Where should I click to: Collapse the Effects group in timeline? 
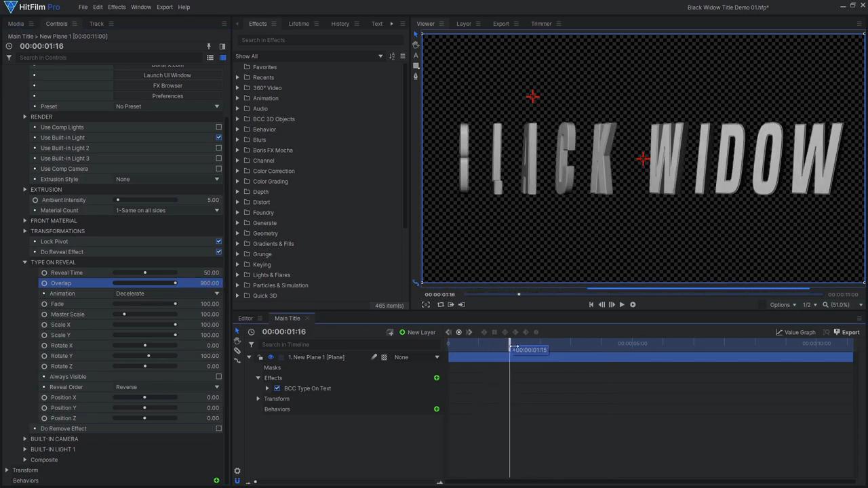tap(258, 378)
